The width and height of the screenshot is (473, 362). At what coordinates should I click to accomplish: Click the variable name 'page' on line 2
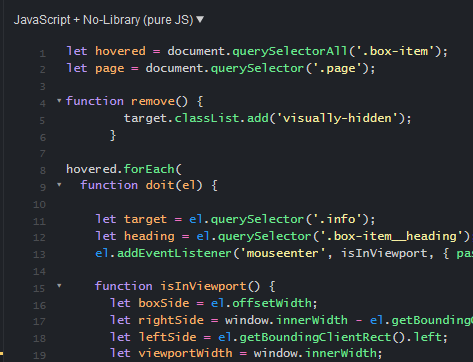(x=109, y=69)
